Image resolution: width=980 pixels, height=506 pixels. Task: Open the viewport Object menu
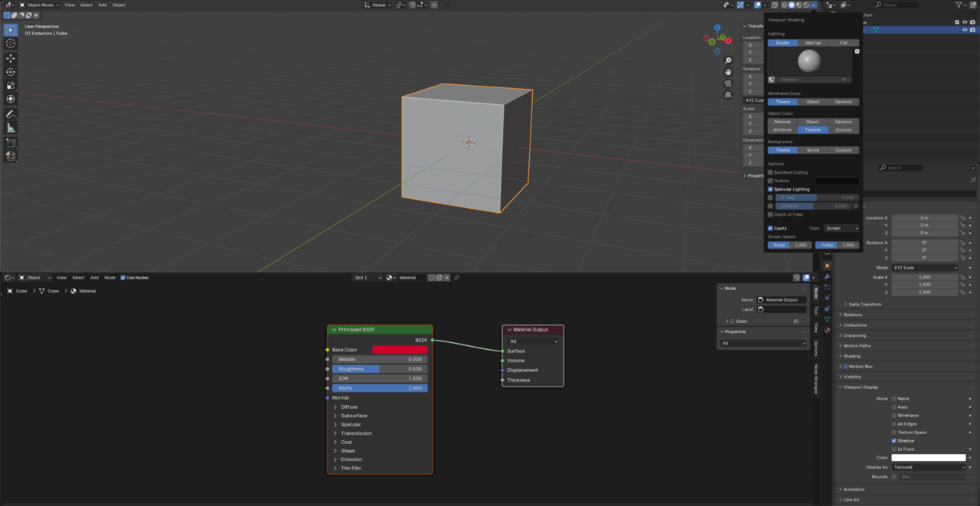point(119,5)
